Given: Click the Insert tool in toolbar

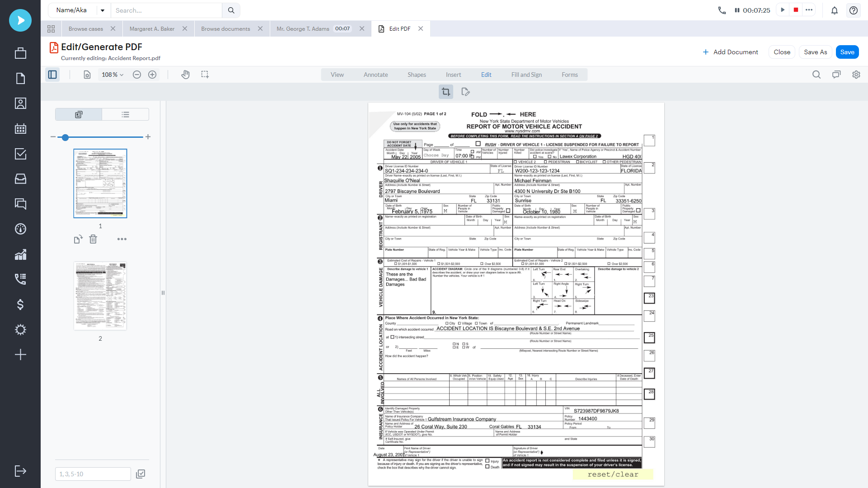Looking at the screenshot, I should point(454,75).
